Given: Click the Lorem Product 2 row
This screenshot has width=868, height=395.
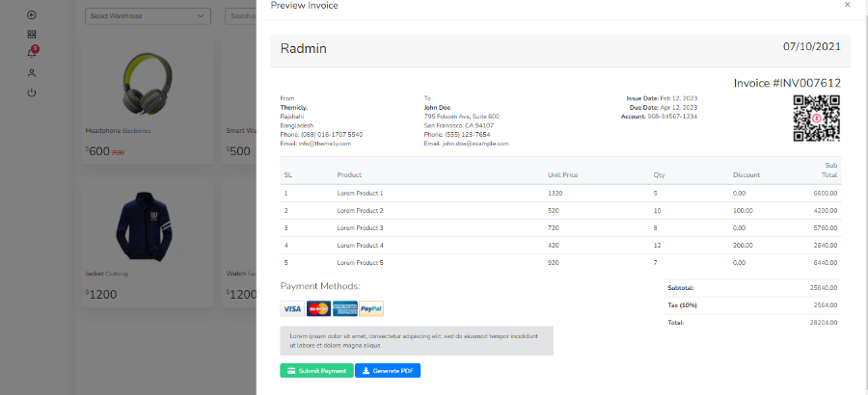Looking at the screenshot, I should [x=560, y=211].
